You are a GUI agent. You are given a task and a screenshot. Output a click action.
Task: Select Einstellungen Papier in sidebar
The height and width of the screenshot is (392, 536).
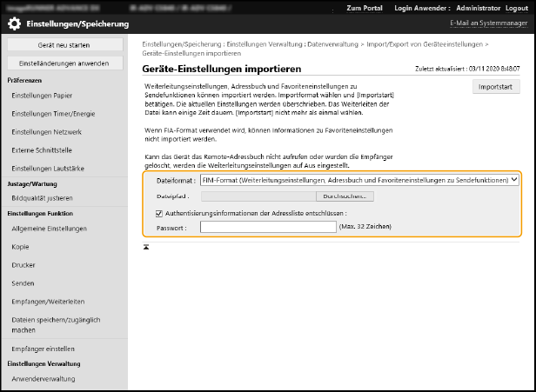tap(40, 96)
